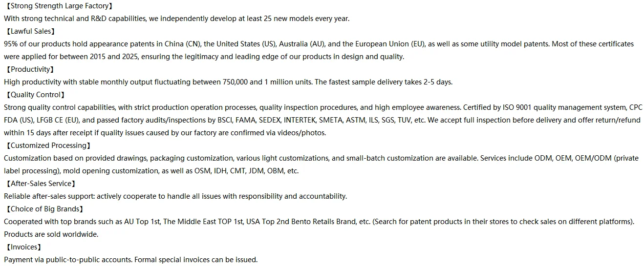Click the "Reliable after-sales support" sentence
Viewport: 644px width, 269px height.
point(175,196)
